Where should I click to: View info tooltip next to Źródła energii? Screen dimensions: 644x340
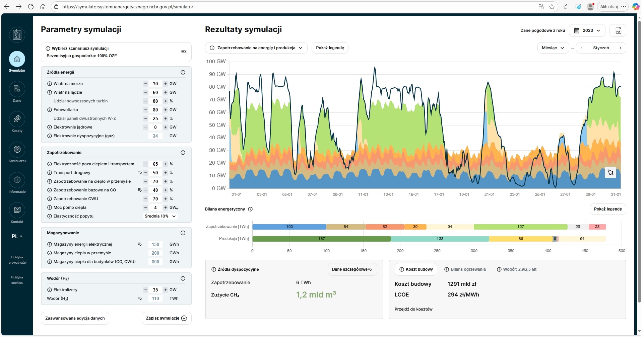click(183, 72)
